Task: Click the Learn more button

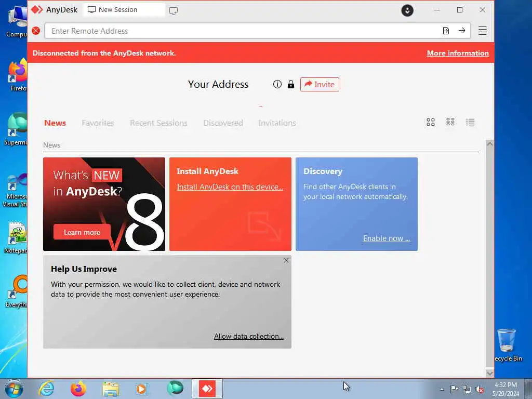Action: click(82, 232)
